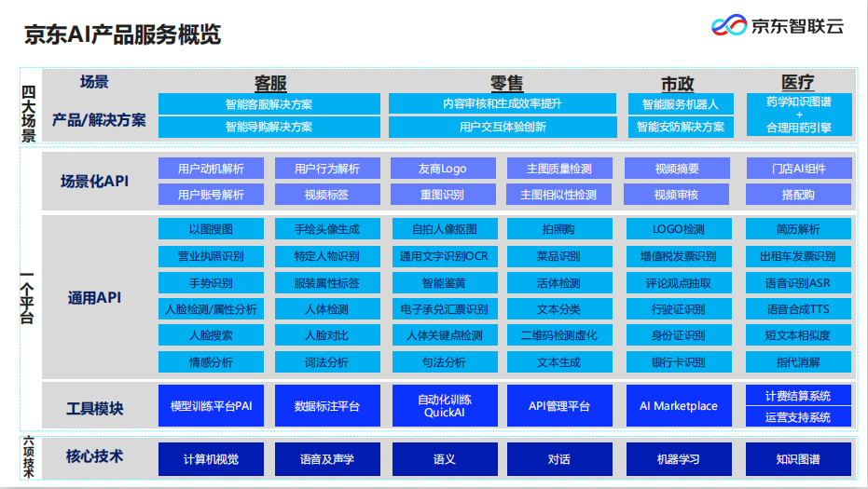This screenshot has height=489, width=868.
Task: Select the 运营支持系统 box
Action: coord(798,416)
